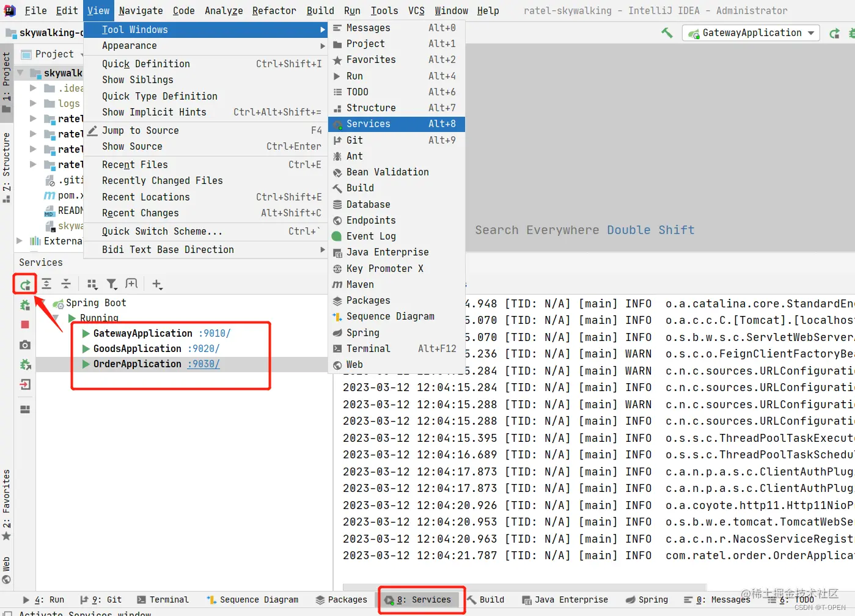Viewport: 855px width, 616px height.
Task: Open the Project view selector dropdown
Action: [53, 54]
